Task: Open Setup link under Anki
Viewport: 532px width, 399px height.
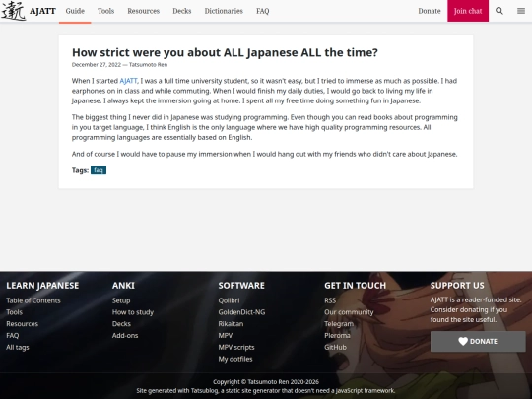Action: coord(121,300)
